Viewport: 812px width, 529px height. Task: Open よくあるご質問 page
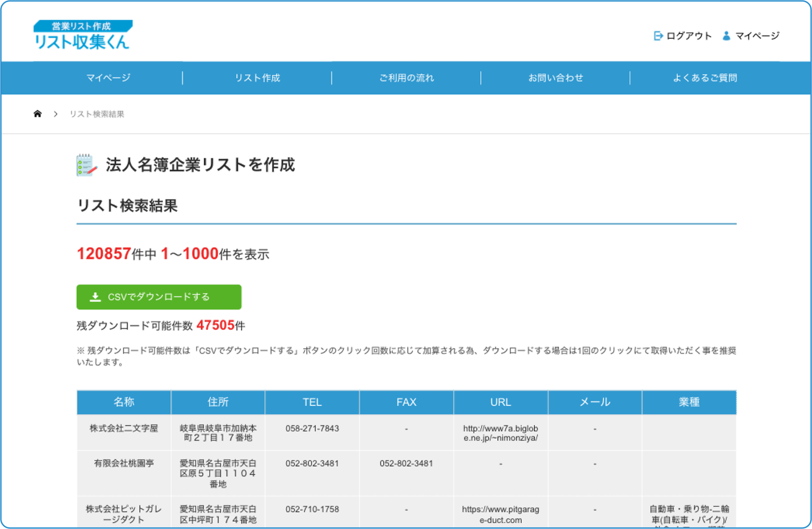pyautogui.click(x=704, y=77)
